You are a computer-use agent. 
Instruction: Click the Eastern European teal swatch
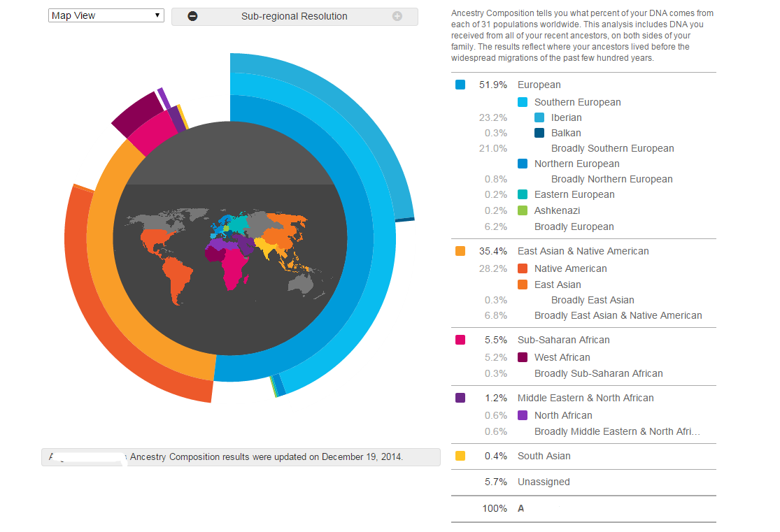[523, 194]
